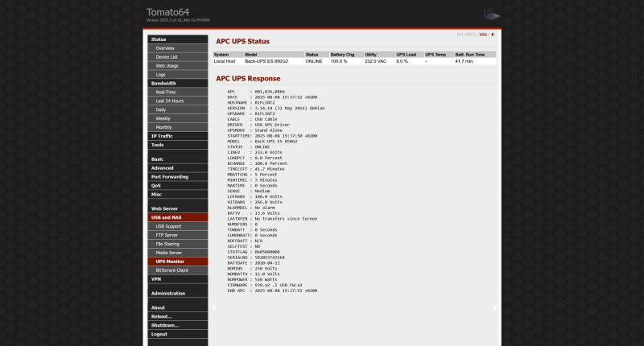The width and height of the screenshot is (644, 346).
Task: Open the Overview page
Action: point(177,48)
